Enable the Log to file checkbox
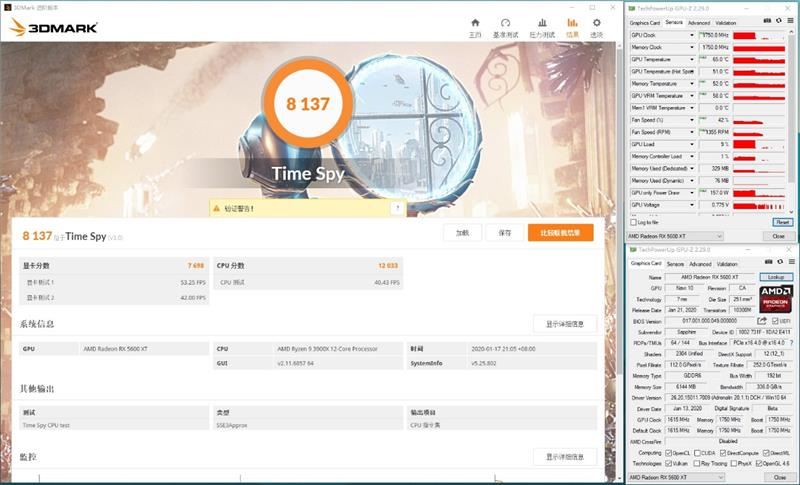This screenshot has width=800, height=485. pos(634,222)
